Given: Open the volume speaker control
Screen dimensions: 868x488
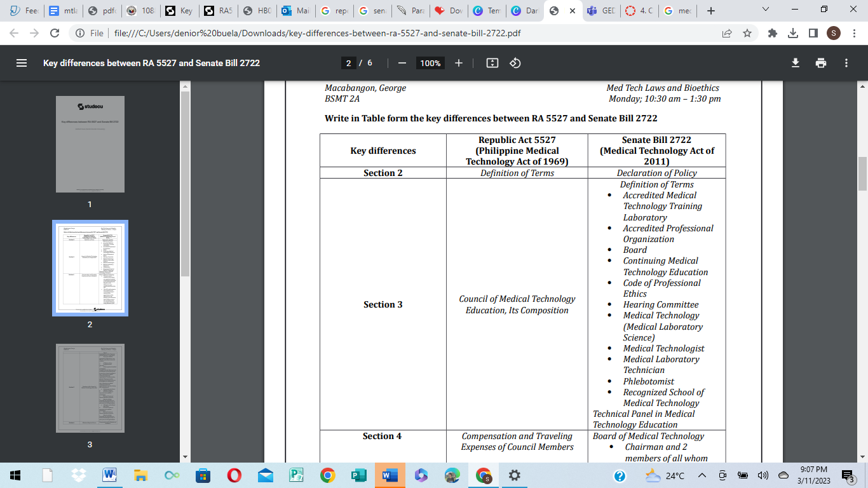Looking at the screenshot, I should coord(763,475).
